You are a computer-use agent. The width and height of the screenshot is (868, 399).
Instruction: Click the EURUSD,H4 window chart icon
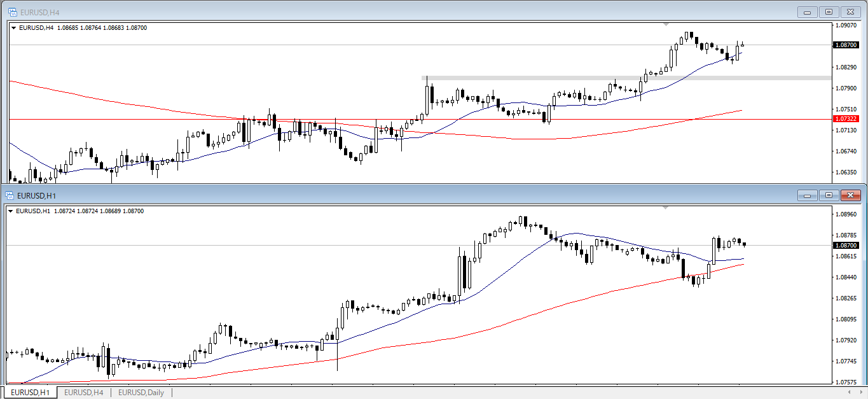click(x=11, y=11)
